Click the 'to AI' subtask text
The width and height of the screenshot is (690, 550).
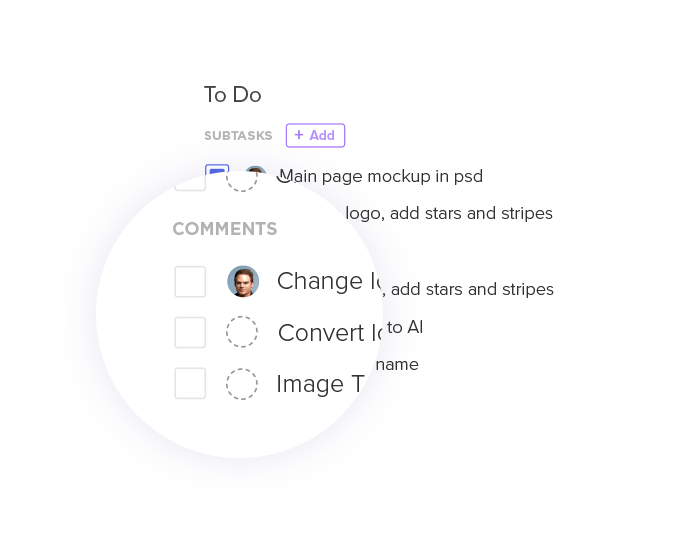click(x=405, y=327)
